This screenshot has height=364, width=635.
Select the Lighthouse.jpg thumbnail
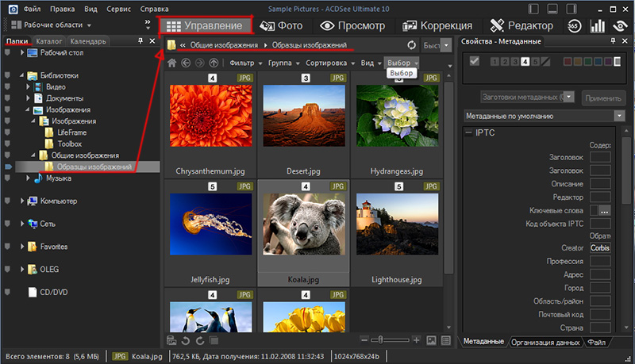click(x=397, y=224)
